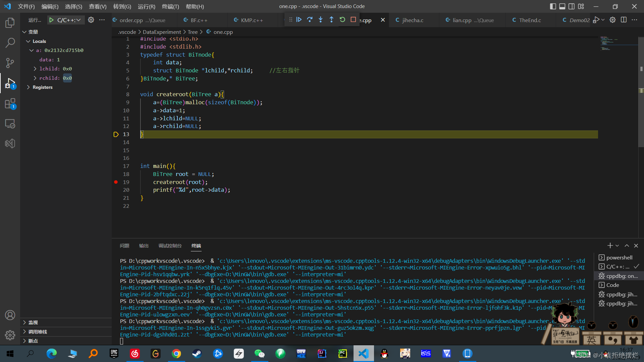Open the 编辑(E) menu

(50, 6)
